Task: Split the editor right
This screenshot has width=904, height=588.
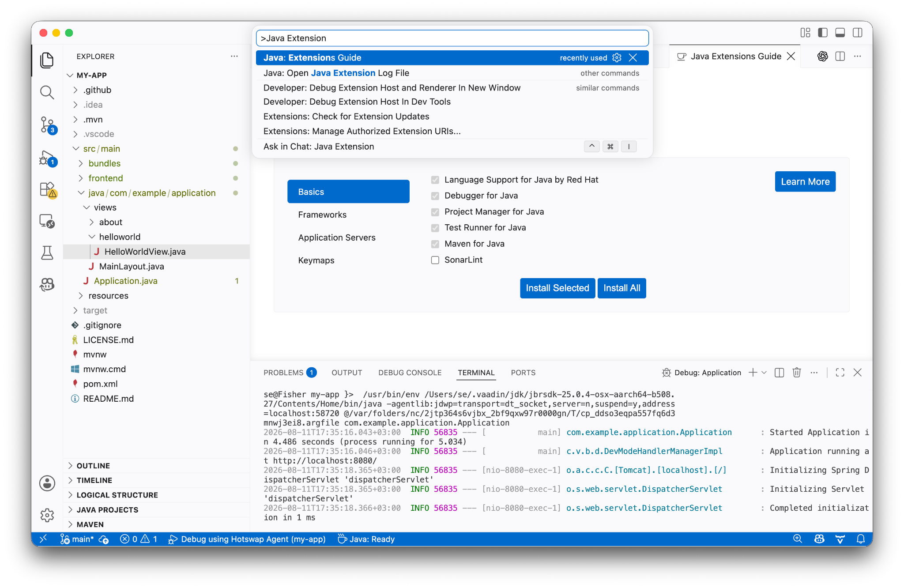Action: 840,56
